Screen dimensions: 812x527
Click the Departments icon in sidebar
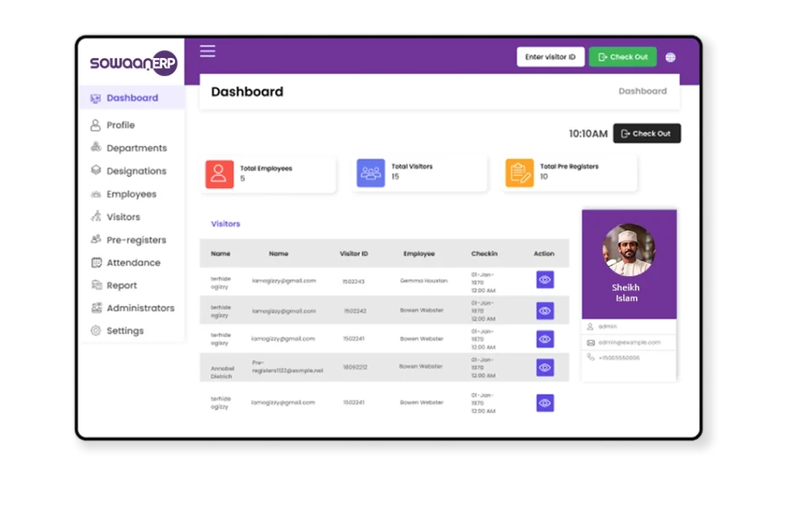coord(96,148)
